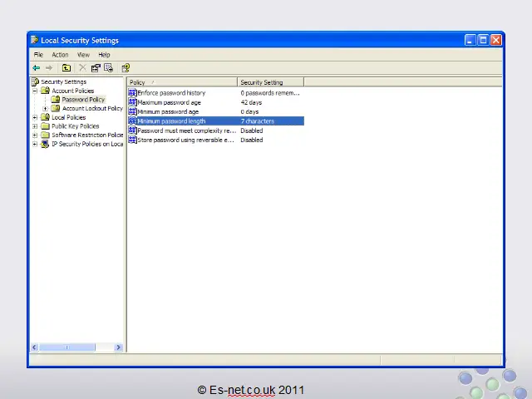Open the File menu
Screen dimensions: 532x399
point(38,55)
